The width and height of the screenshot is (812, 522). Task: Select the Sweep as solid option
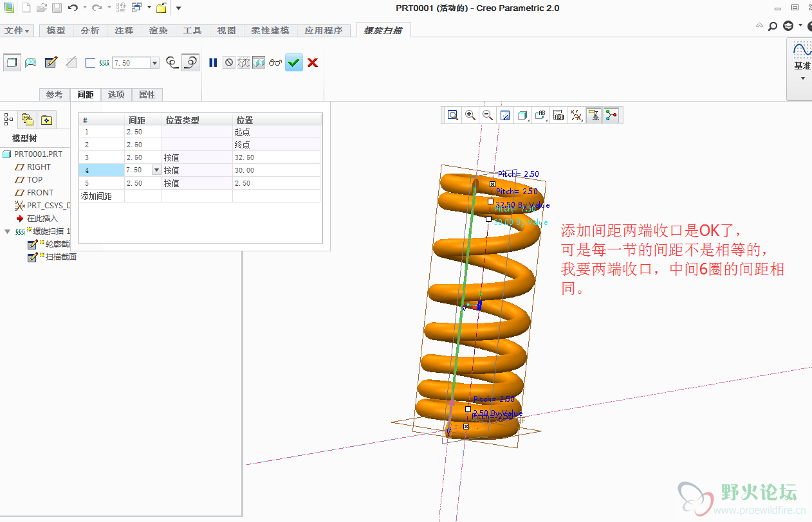pos(12,62)
